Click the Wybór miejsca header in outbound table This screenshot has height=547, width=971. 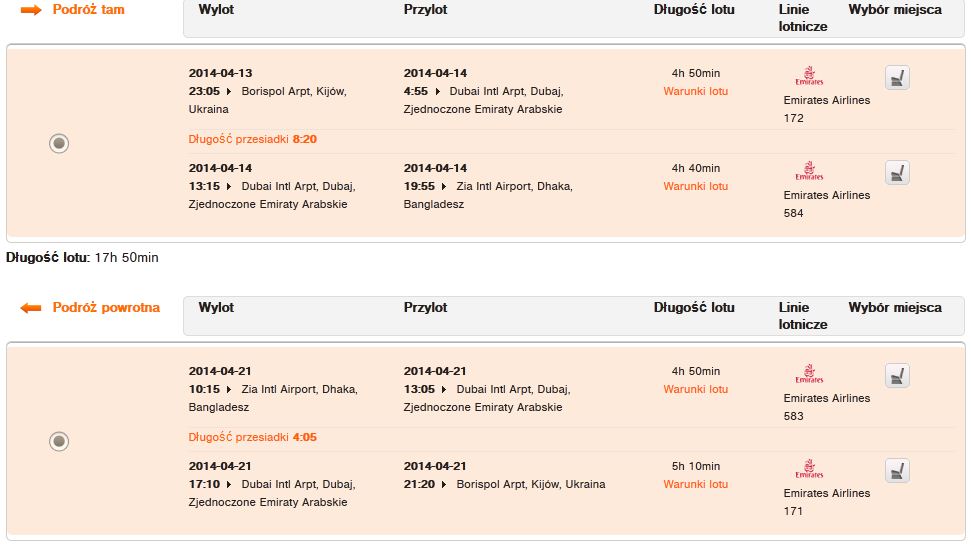[x=895, y=9]
